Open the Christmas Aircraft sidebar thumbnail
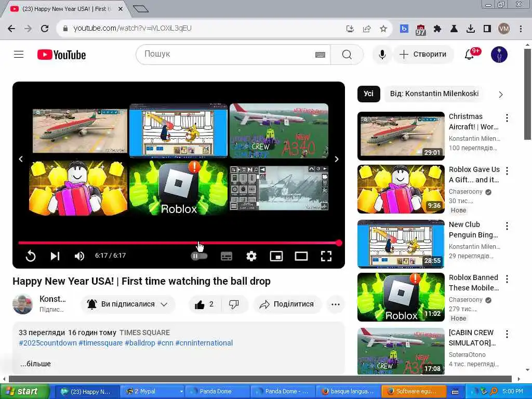The image size is (532, 399). point(401,136)
